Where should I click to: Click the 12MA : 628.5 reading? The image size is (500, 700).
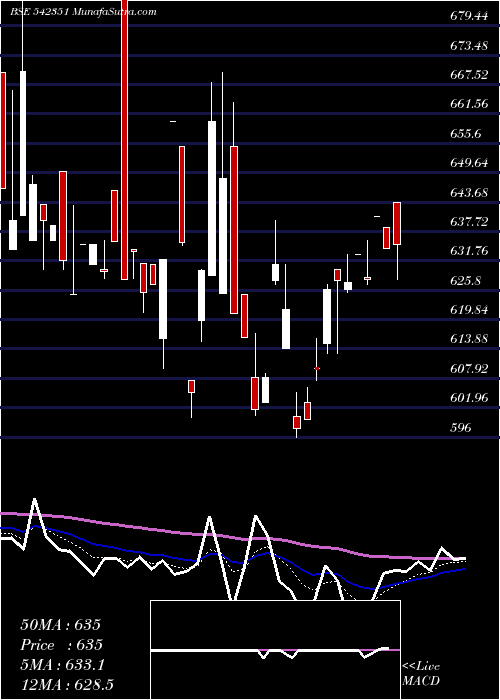click(67, 685)
